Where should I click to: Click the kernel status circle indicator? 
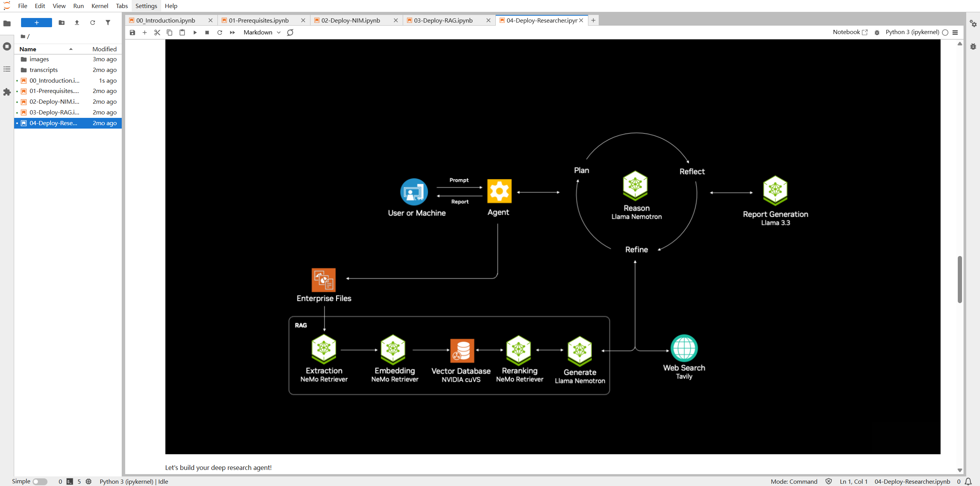coord(945,33)
